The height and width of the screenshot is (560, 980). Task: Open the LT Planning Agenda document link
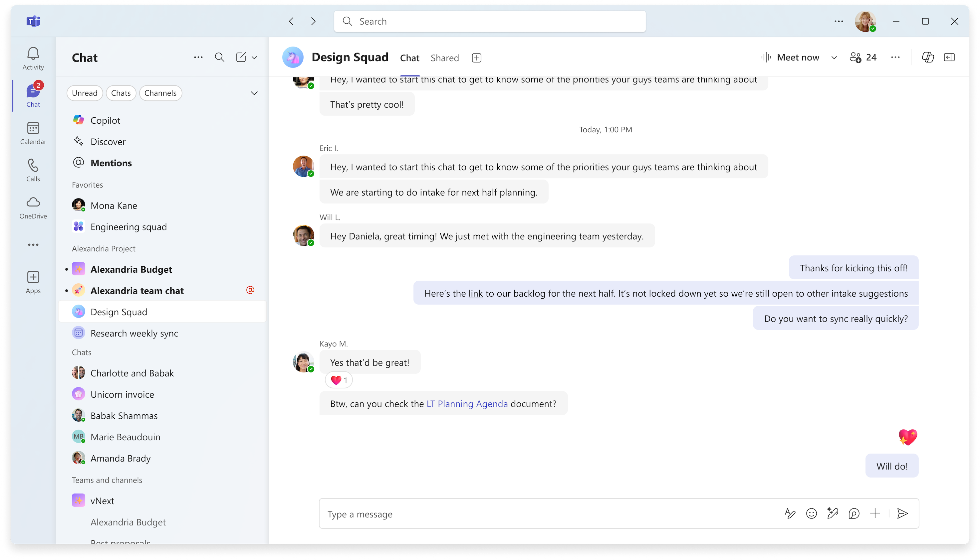(467, 403)
